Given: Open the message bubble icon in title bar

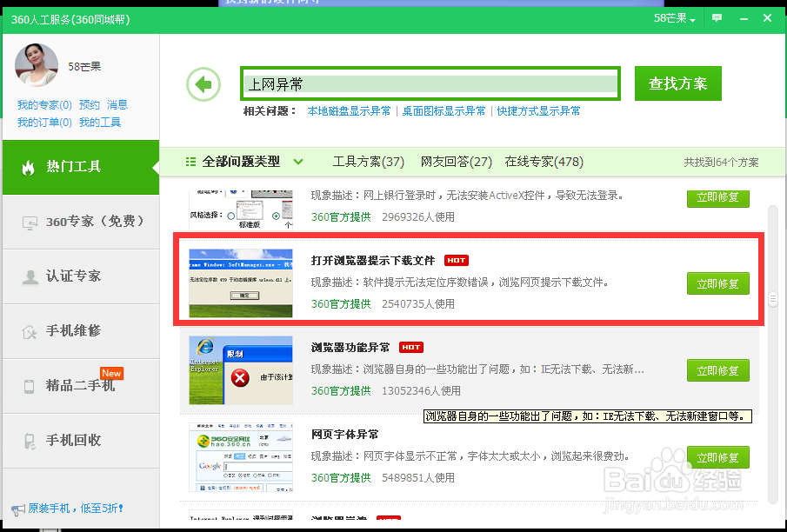Looking at the screenshot, I should point(717,18).
